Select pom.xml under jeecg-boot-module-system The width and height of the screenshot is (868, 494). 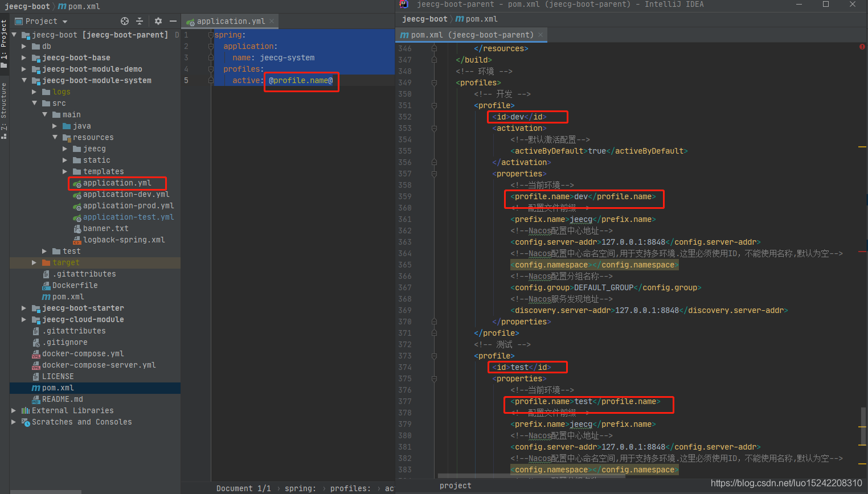63,297
